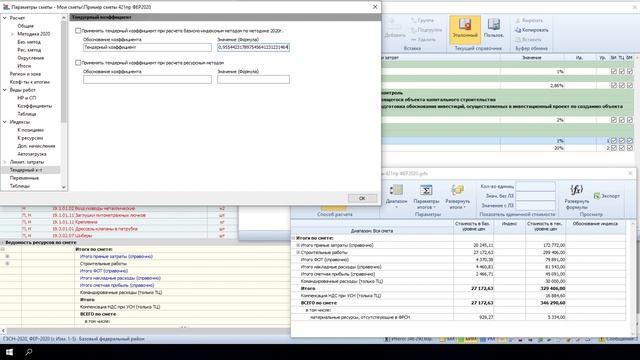
Task: Open the Windows Start menu
Action: 9,352
